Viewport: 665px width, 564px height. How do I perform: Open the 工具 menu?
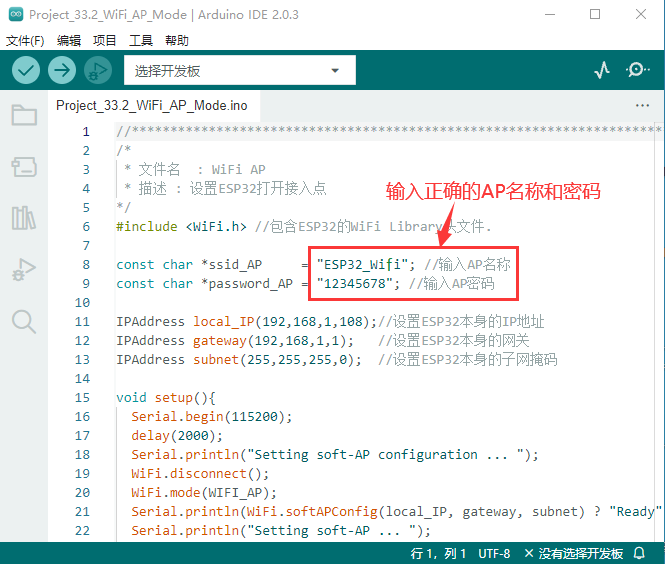pyautogui.click(x=141, y=41)
